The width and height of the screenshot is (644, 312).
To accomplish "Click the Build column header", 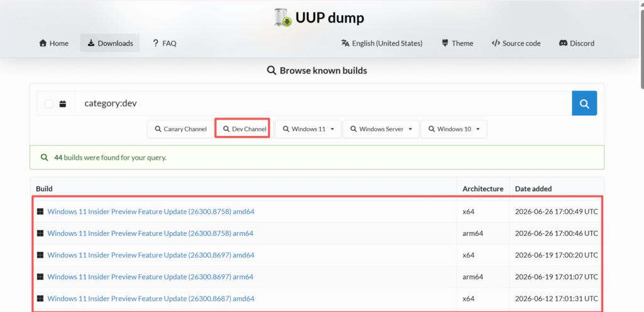I will (45, 189).
